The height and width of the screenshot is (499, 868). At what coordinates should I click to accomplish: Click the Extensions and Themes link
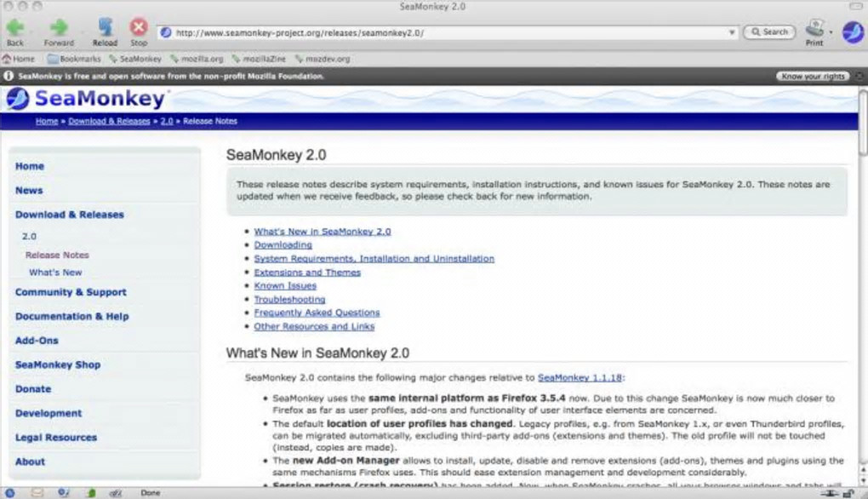tap(307, 272)
